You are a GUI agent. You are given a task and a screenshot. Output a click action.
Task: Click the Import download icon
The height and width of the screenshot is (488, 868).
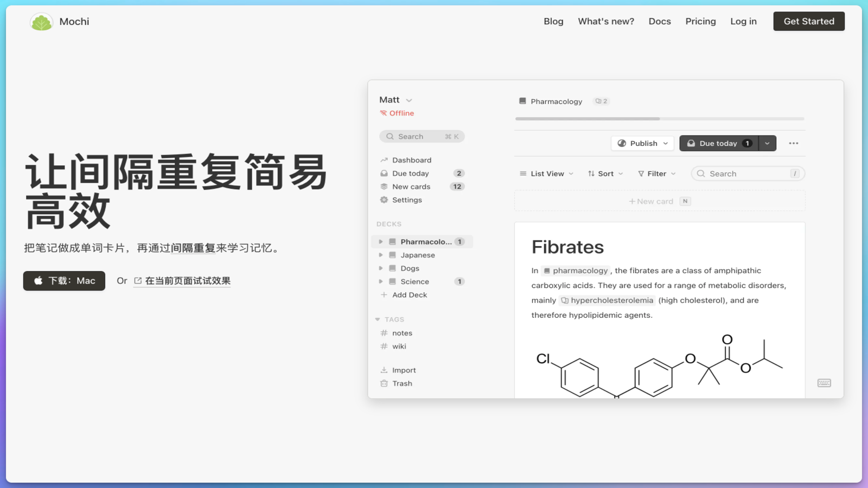click(384, 370)
